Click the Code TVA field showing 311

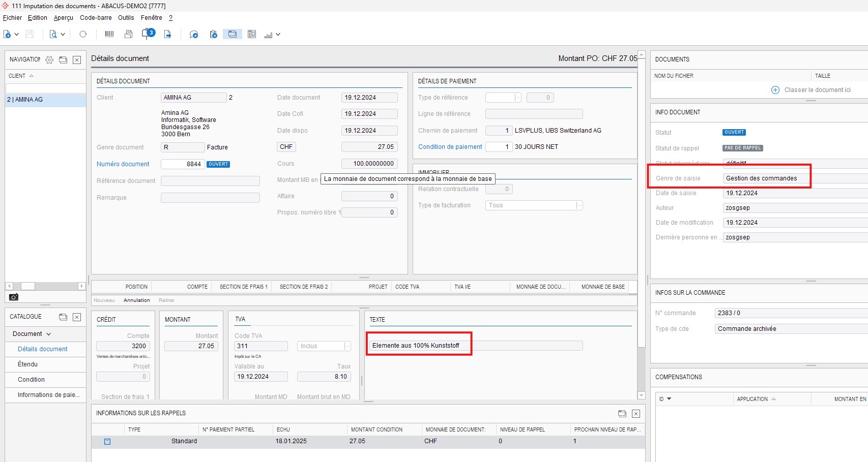(x=261, y=346)
